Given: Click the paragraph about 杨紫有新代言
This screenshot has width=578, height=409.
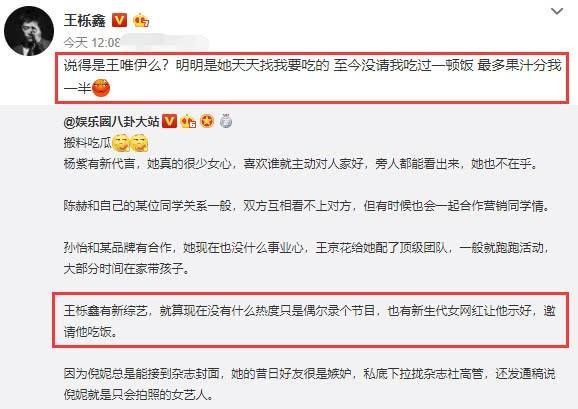Looking at the screenshot, I should [x=300, y=164].
